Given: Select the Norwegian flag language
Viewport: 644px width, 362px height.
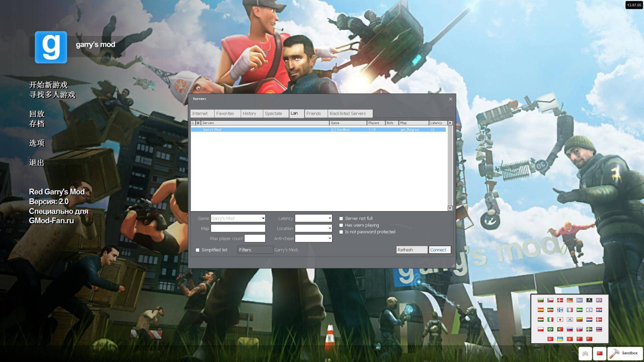Looking at the screenshot, I should point(599,319).
